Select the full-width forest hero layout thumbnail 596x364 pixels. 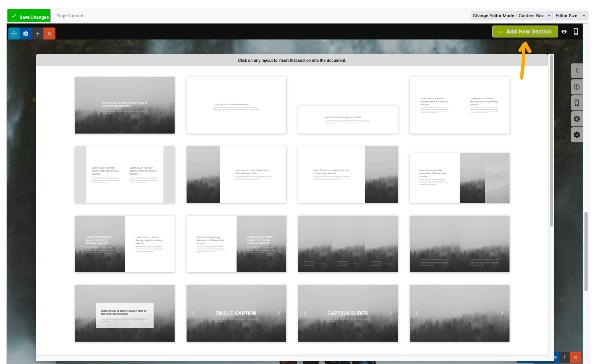124,105
